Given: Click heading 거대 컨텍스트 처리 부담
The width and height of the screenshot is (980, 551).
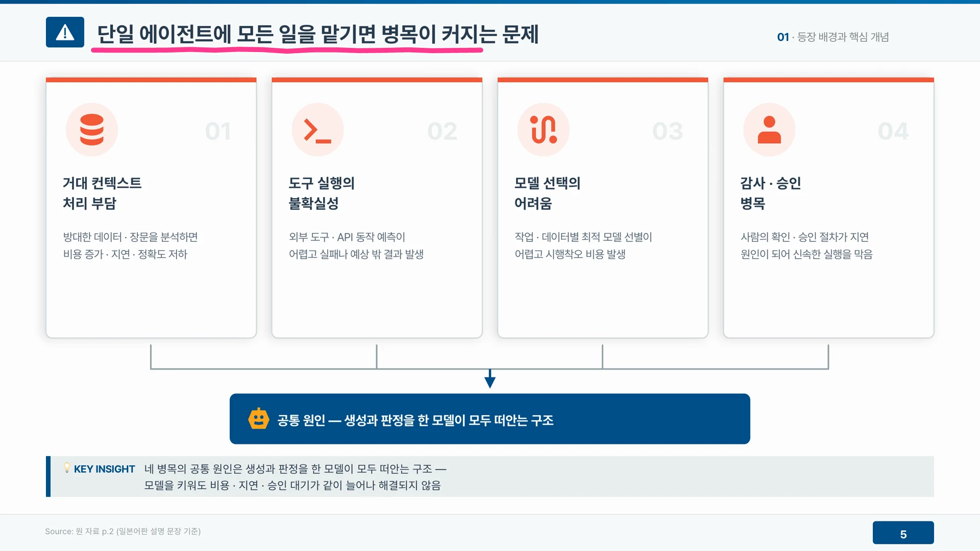Looking at the screenshot, I should coord(102,193).
